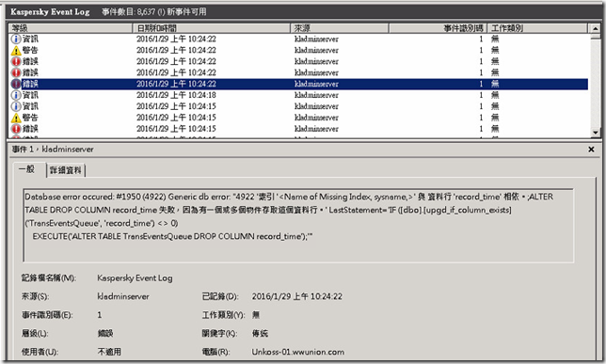The width and height of the screenshot is (606, 364).
Task: Click the event list scroll down arrow
Action: [x=595, y=133]
